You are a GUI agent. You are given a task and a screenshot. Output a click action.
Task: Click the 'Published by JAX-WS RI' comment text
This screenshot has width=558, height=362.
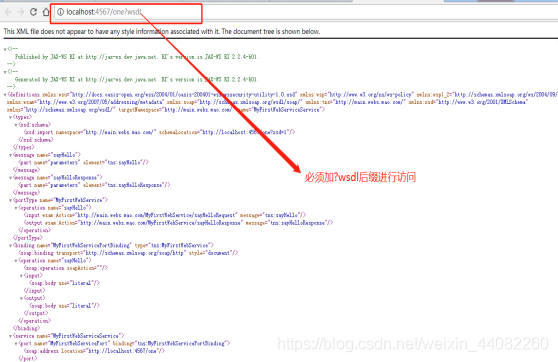coord(137,57)
